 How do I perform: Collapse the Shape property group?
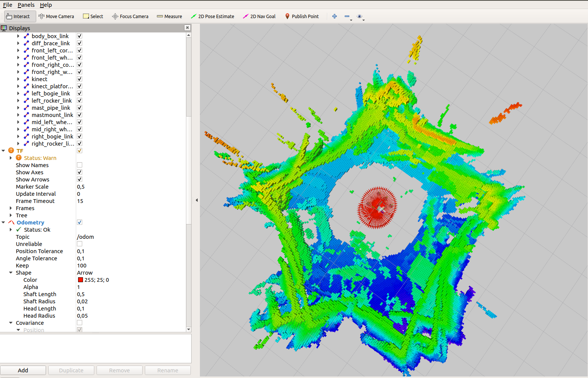click(11, 272)
